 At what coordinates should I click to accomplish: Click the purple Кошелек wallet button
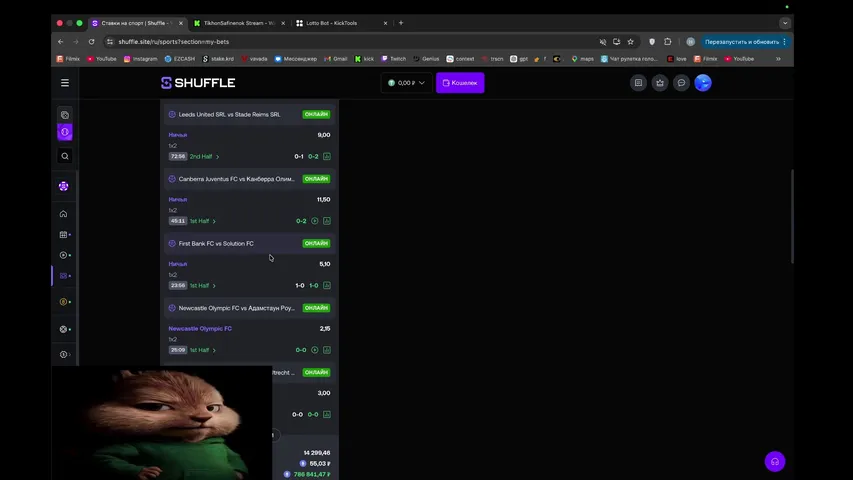(460, 83)
